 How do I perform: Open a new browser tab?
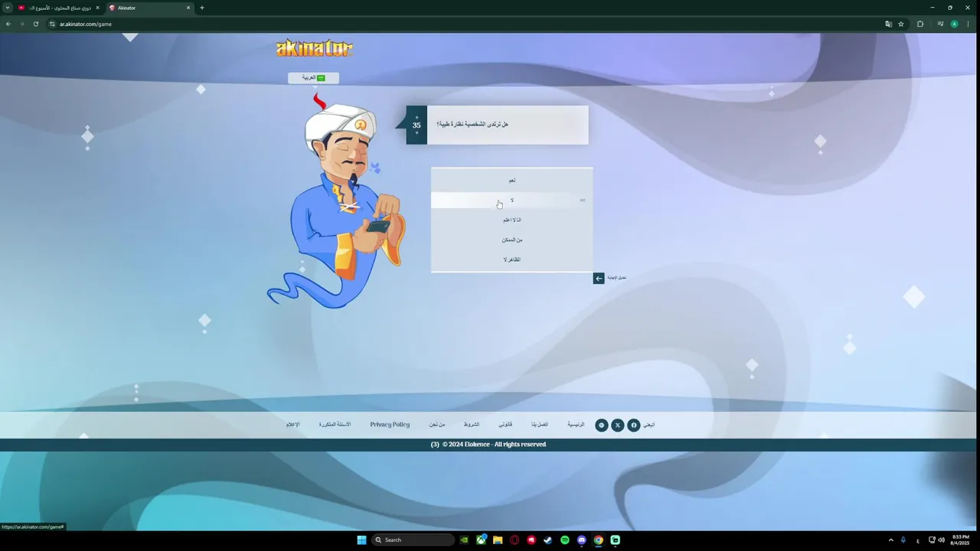point(202,8)
